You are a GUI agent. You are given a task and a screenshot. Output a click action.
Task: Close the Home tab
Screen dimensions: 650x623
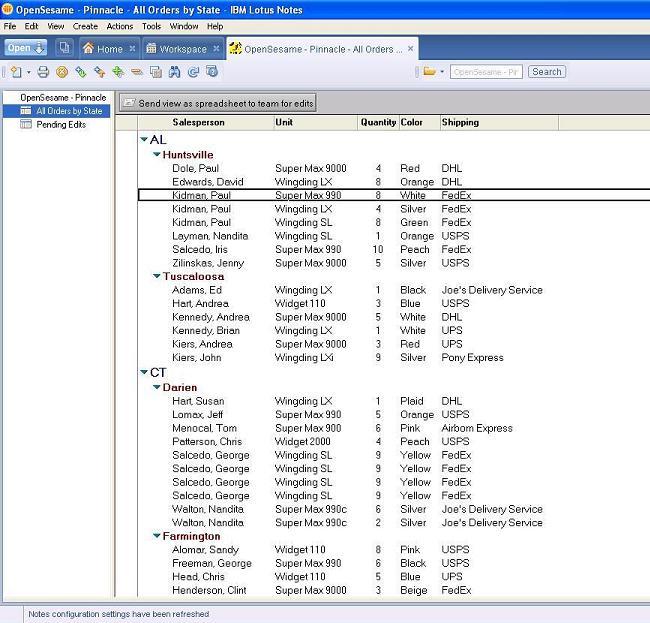(132, 48)
